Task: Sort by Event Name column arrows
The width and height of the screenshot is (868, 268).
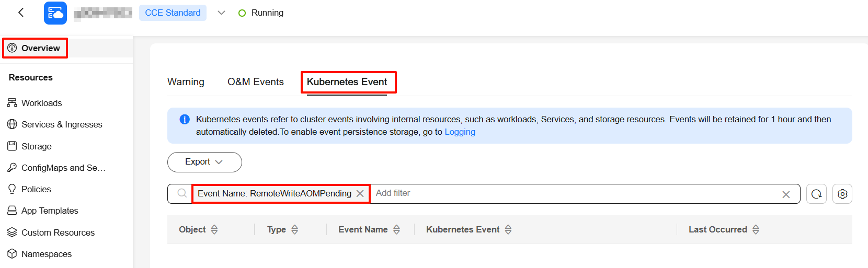Action: [x=397, y=229]
